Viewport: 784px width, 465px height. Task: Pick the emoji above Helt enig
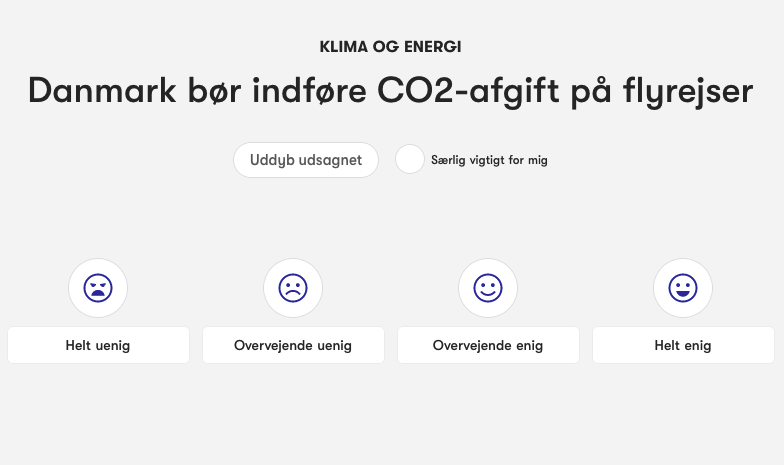click(x=683, y=288)
